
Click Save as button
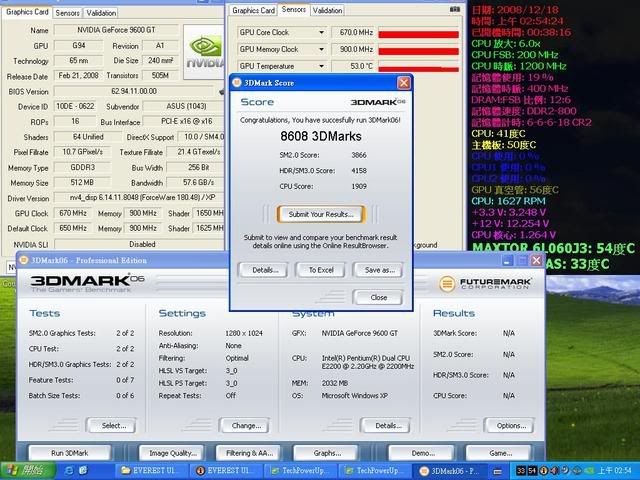pos(378,270)
